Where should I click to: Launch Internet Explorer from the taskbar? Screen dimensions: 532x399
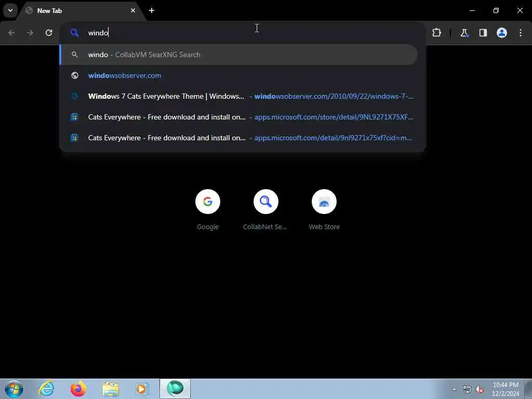[x=46, y=389]
